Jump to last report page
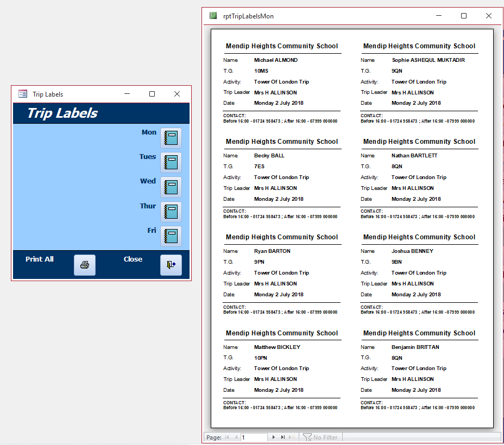 pos(283,437)
